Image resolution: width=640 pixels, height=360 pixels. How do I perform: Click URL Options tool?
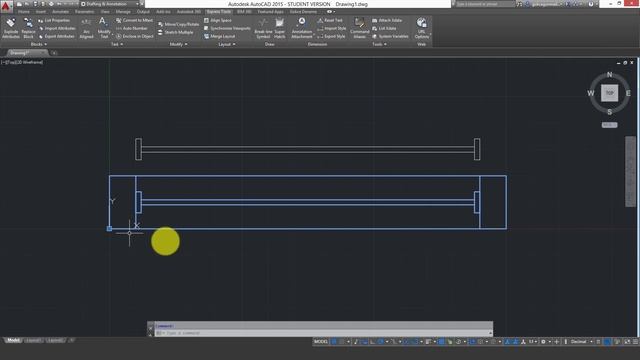click(422, 28)
